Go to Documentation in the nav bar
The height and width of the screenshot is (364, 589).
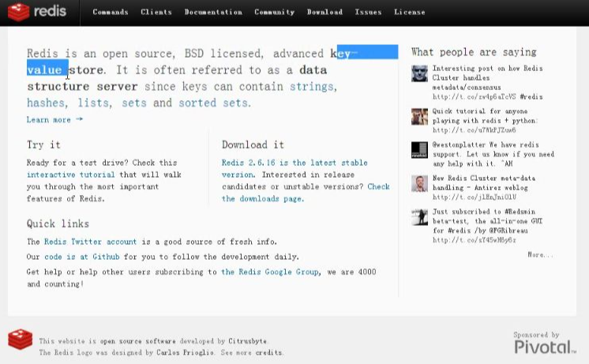click(213, 12)
